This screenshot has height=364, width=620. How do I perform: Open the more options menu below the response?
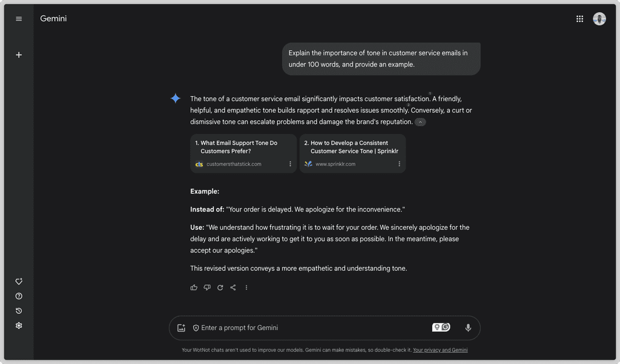click(x=246, y=287)
